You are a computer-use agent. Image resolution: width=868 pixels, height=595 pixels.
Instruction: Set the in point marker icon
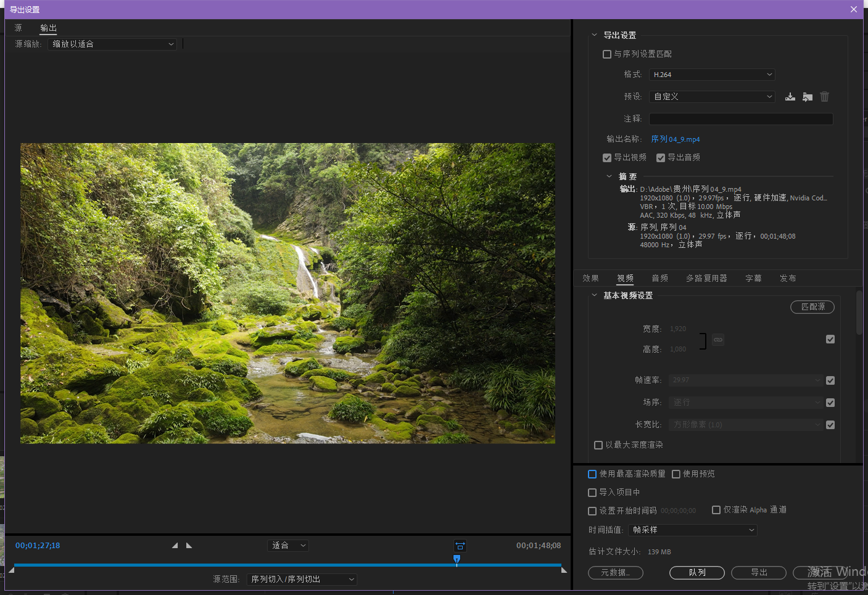click(x=175, y=546)
